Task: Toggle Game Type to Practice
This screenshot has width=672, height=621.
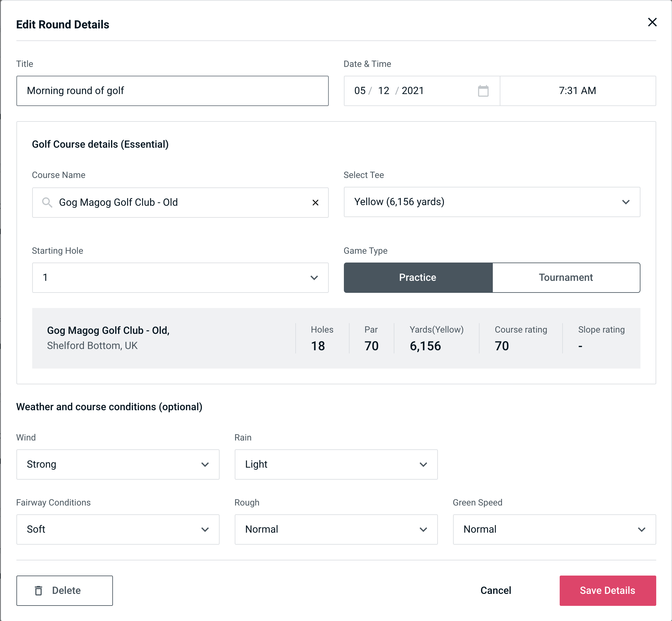Action: click(x=418, y=277)
